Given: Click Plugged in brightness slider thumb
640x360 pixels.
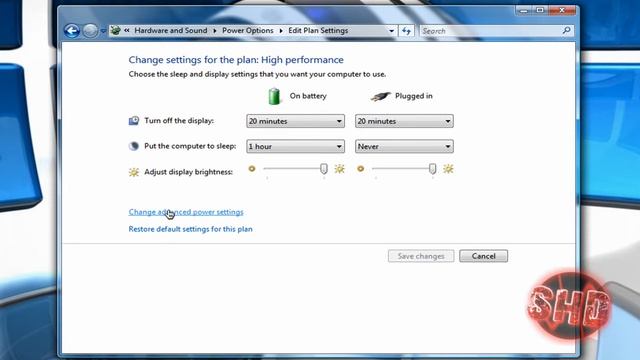Looking at the screenshot, I should [432, 169].
